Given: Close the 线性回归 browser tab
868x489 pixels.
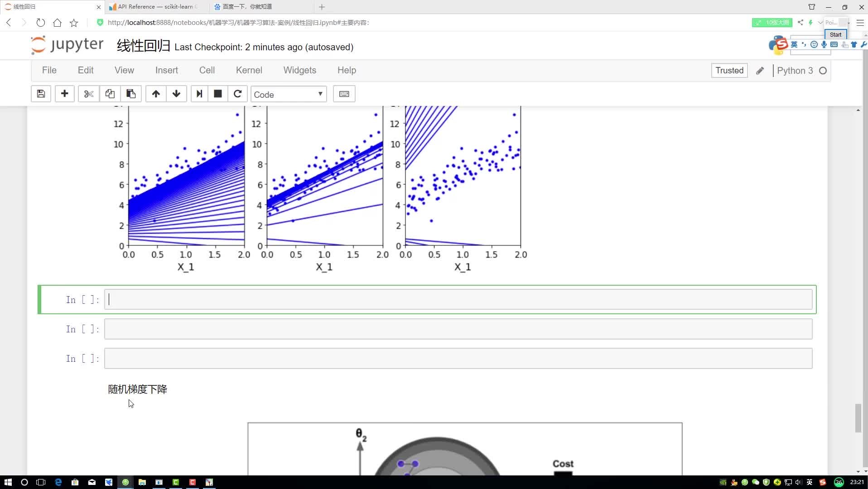Looking at the screenshot, I should tap(99, 7).
